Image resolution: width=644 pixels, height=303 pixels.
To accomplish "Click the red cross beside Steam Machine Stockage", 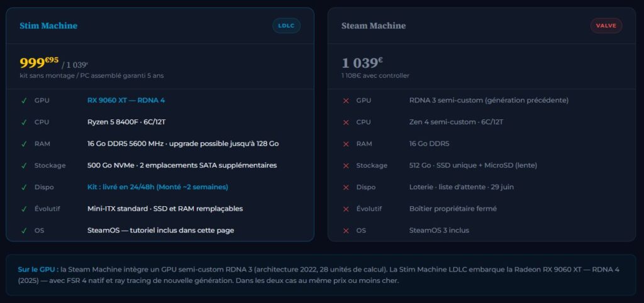I will click(x=346, y=165).
